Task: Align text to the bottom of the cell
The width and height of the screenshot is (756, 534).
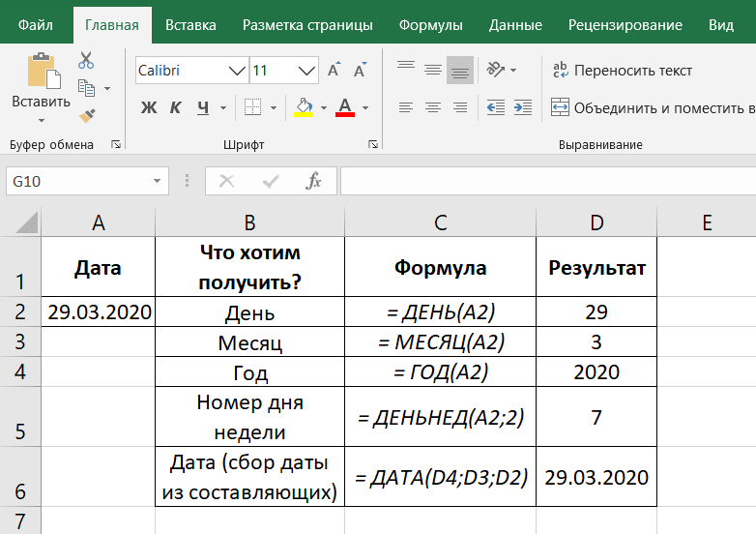Action: tap(460, 71)
